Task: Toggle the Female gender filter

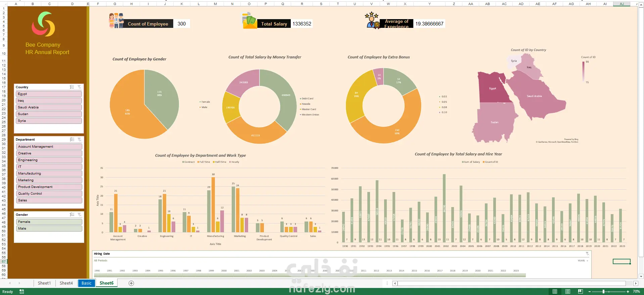Action: [x=49, y=222]
